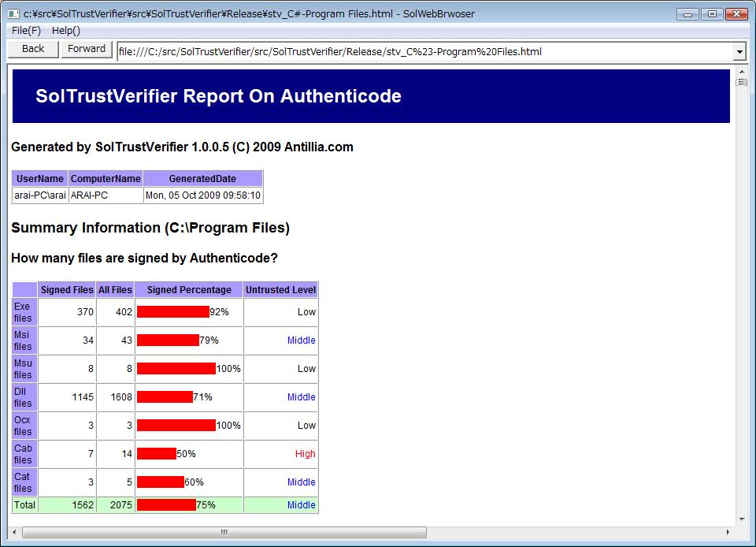Click the 2075 total all files value

(121, 504)
